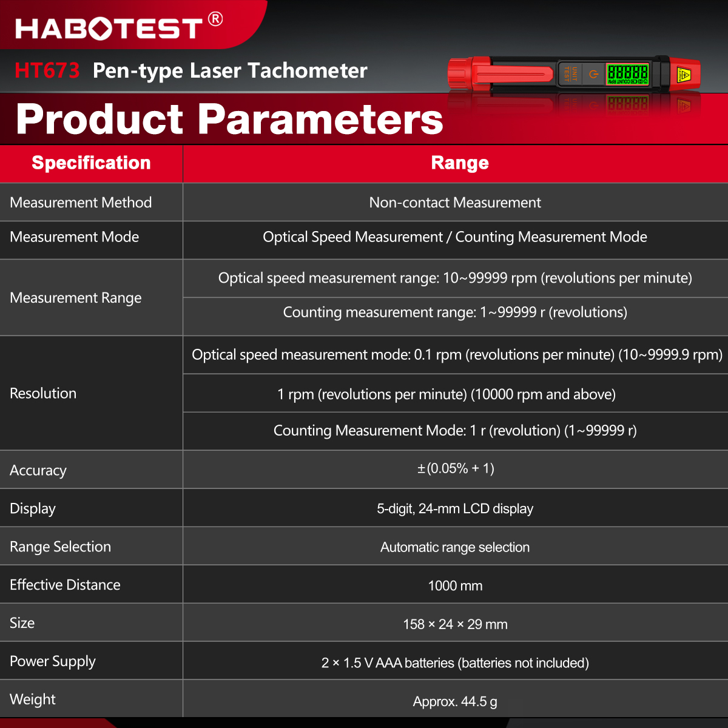Click 'Automatic range selection' value
728x728 pixels.
pos(455,547)
